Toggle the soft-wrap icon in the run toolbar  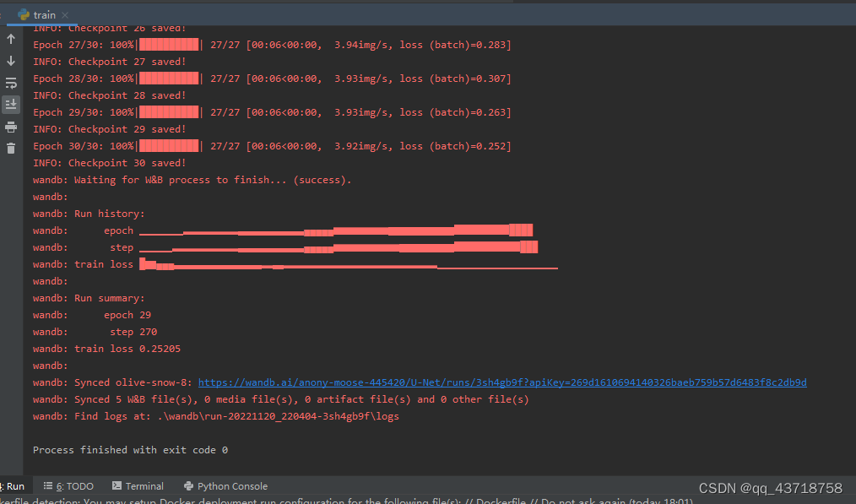[x=11, y=83]
